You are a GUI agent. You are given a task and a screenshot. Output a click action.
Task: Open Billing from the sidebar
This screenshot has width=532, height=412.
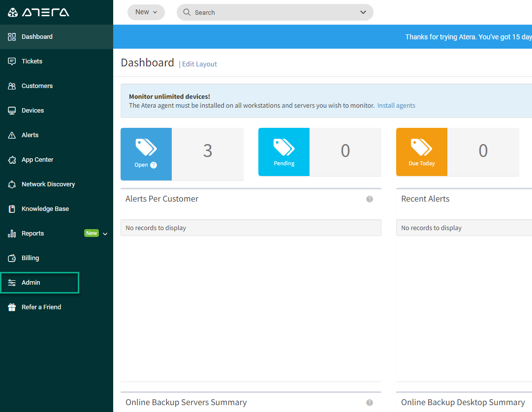point(56,258)
